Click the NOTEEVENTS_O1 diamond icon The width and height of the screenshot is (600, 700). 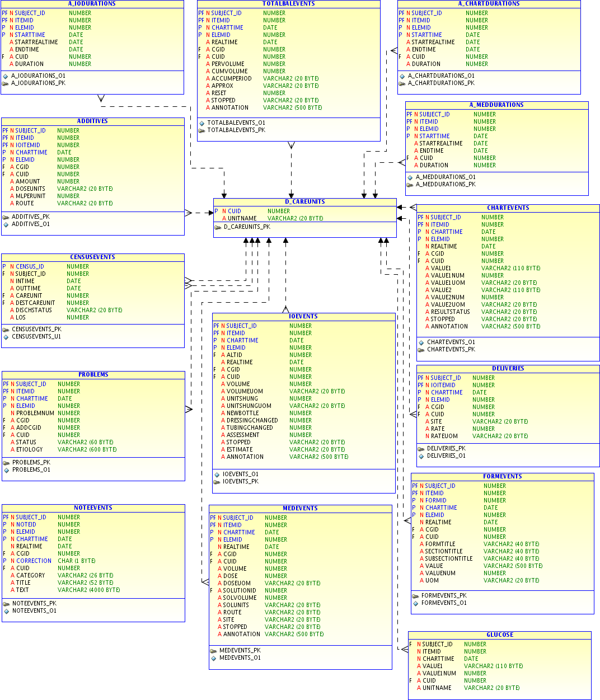(x=6, y=611)
